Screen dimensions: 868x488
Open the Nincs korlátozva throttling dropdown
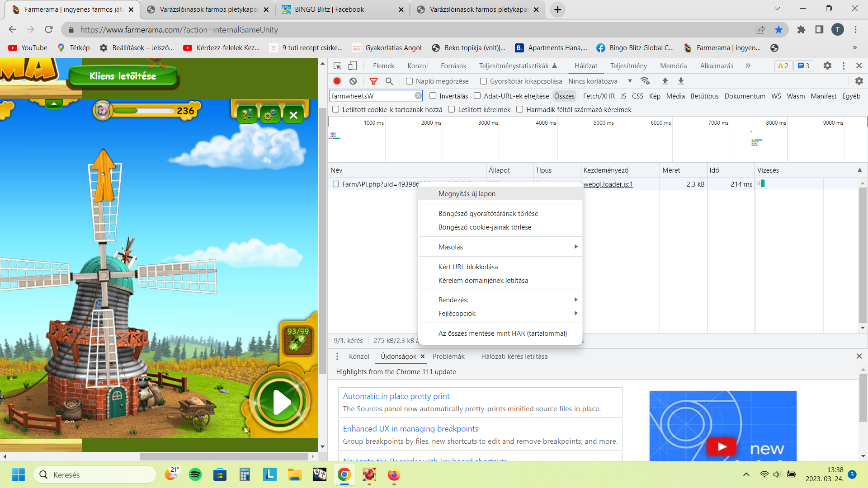pyautogui.click(x=600, y=81)
